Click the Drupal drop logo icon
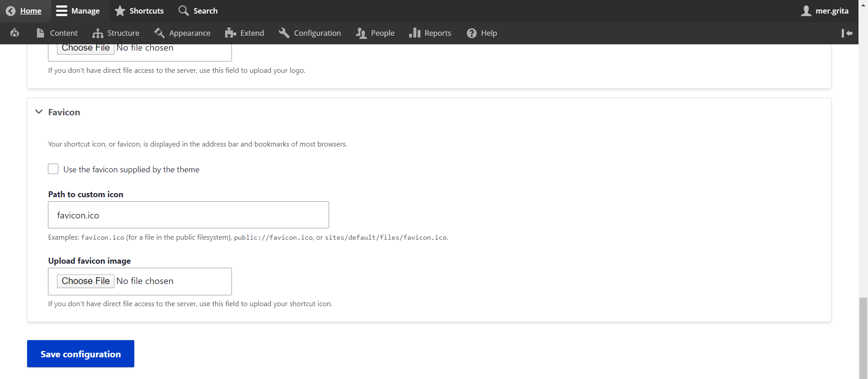The height and width of the screenshot is (379, 868). click(x=14, y=33)
